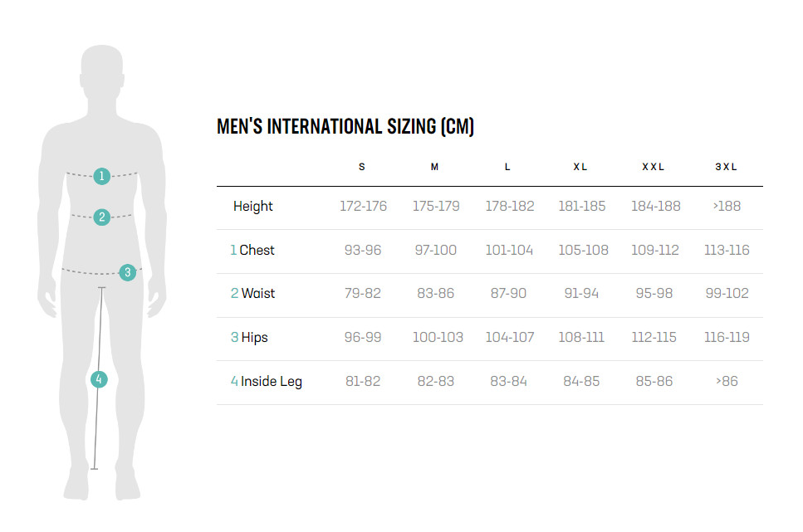Click the XXL size column header
Viewport: 803px width, 532px height.
point(654,167)
